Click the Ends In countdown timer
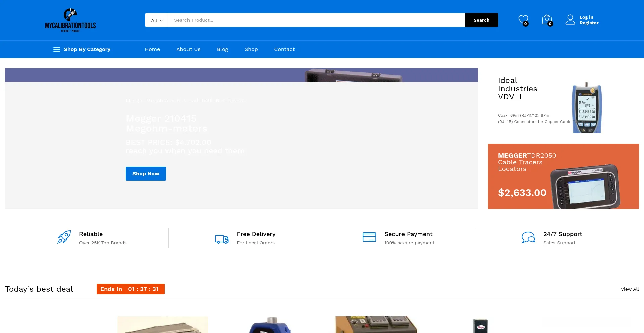 tap(130, 289)
